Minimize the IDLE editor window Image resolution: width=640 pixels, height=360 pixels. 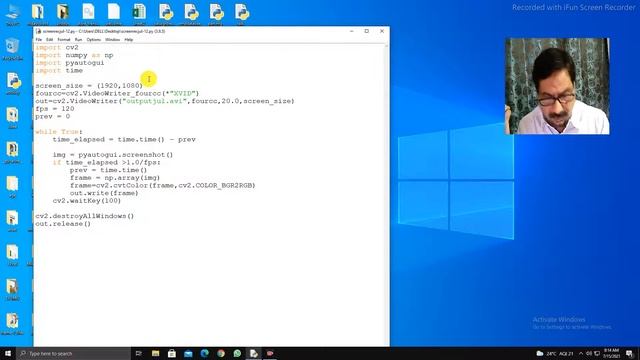click(351, 31)
